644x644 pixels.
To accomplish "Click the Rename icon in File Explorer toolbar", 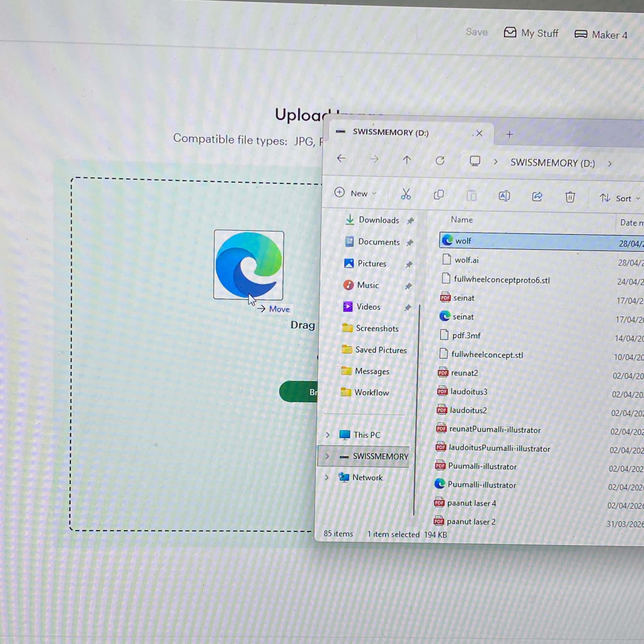I will coord(504,196).
